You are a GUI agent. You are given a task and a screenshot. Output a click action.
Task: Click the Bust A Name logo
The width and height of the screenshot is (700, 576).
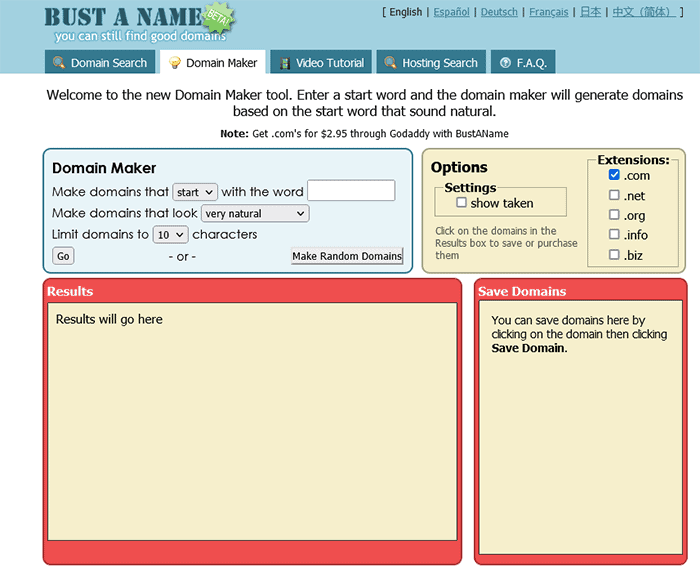124,17
